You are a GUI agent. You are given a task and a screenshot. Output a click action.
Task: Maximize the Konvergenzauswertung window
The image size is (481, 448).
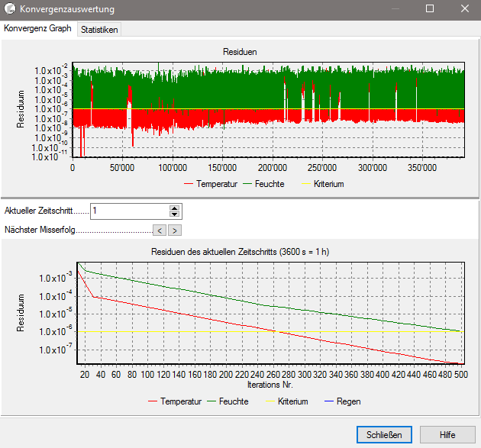coord(430,9)
